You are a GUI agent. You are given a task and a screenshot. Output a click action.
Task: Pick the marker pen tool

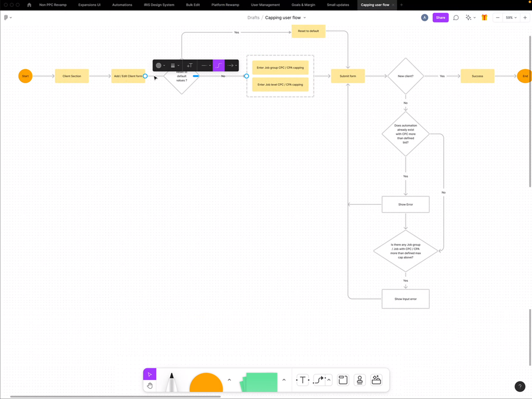click(x=171, y=382)
